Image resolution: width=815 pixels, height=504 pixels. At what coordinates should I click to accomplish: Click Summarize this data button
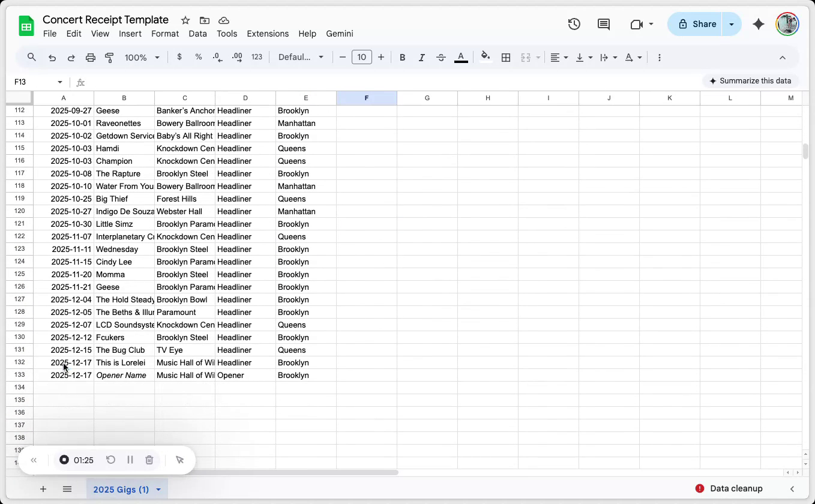point(750,81)
